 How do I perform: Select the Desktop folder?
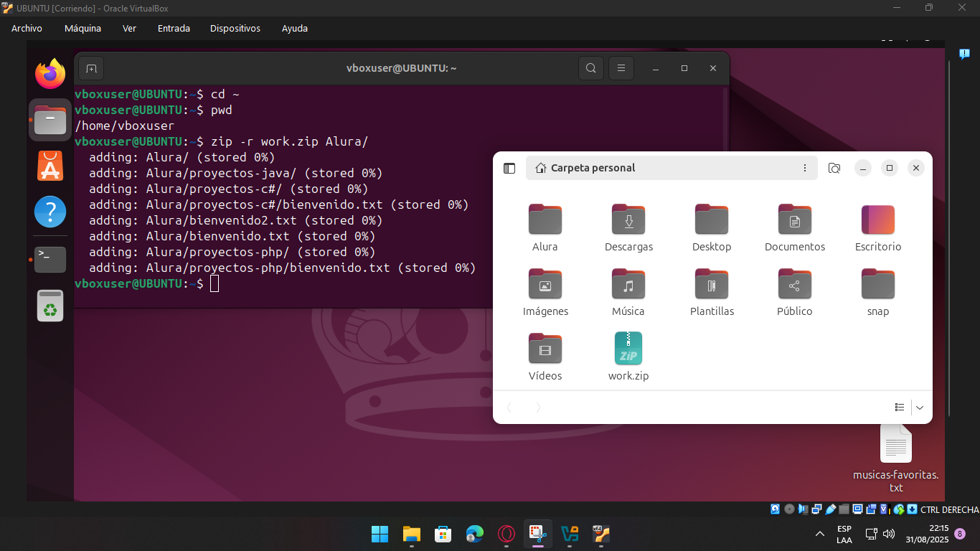[712, 228]
